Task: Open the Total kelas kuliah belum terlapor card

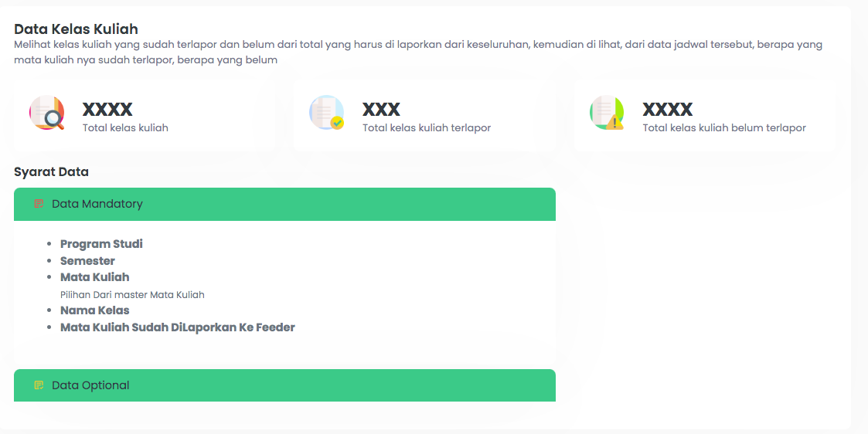Action: pyautogui.click(x=705, y=115)
